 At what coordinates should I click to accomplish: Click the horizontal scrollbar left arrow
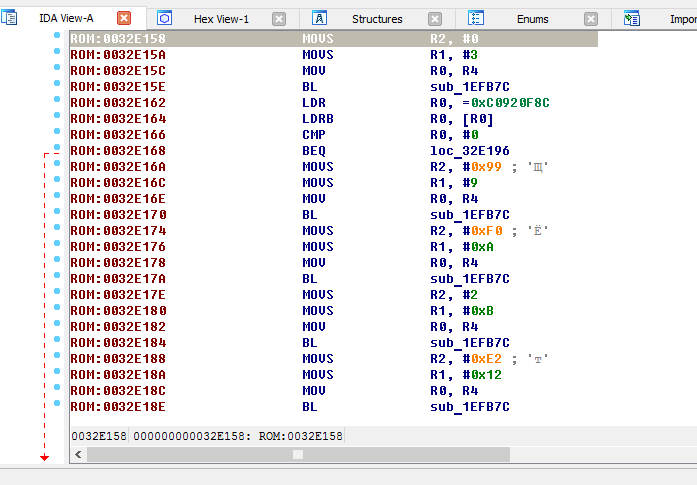(80, 454)
